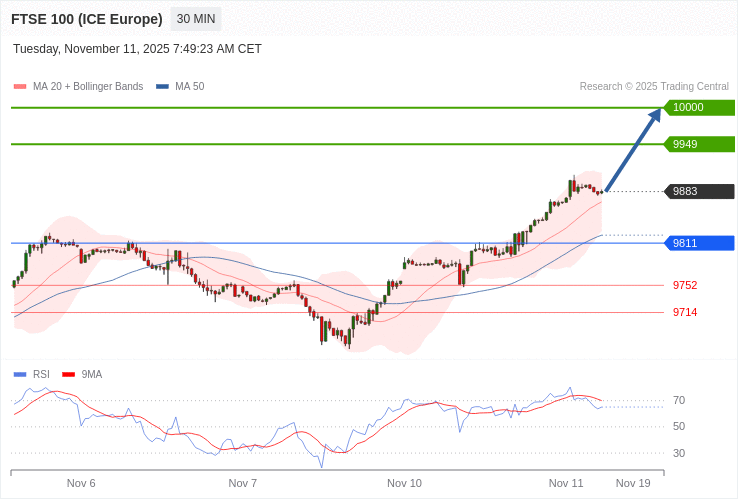The height and width of the screenshot is (500, 738).
Task: Click the MA 20 + Bollinger Bands legend label
Action: pos(88,86)
